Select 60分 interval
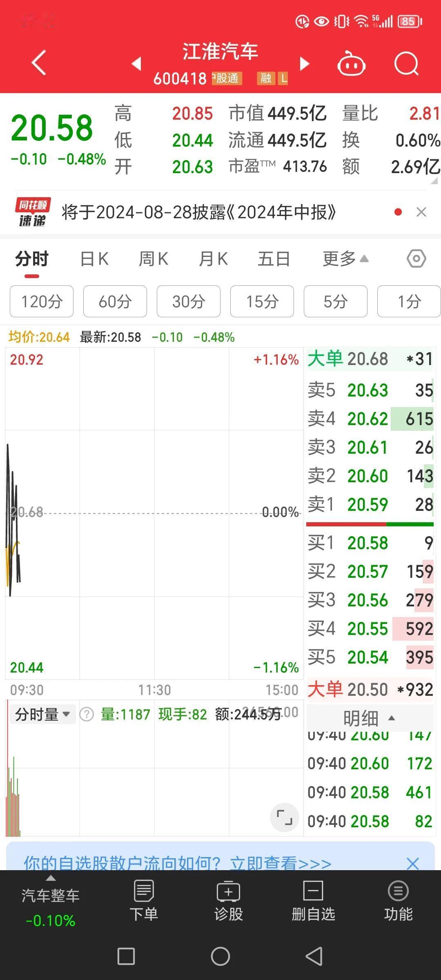This screenshot has width=441, height=980. [x=115, y=301]
